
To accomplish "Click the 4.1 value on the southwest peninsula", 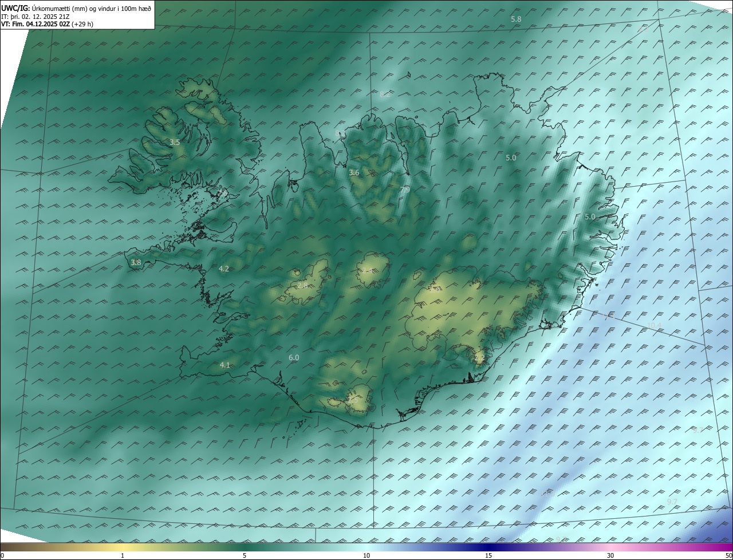I will point(224,365).
